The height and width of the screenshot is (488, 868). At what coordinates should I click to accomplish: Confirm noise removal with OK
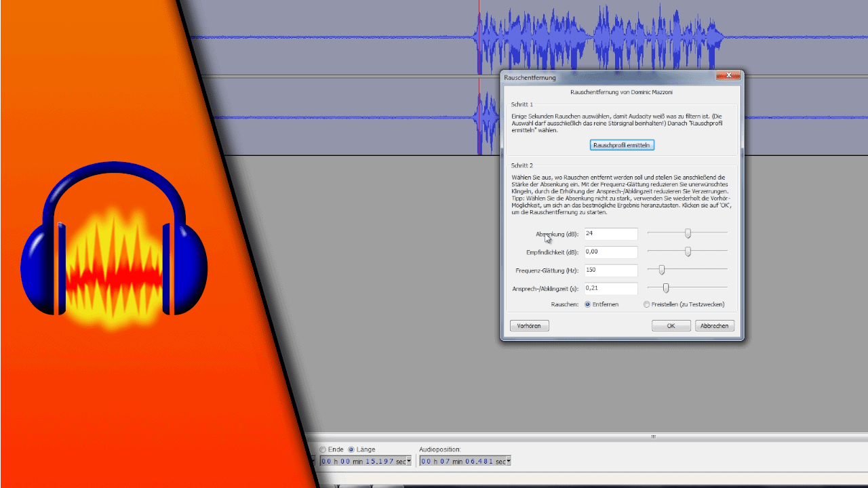(x=671, y=326)
